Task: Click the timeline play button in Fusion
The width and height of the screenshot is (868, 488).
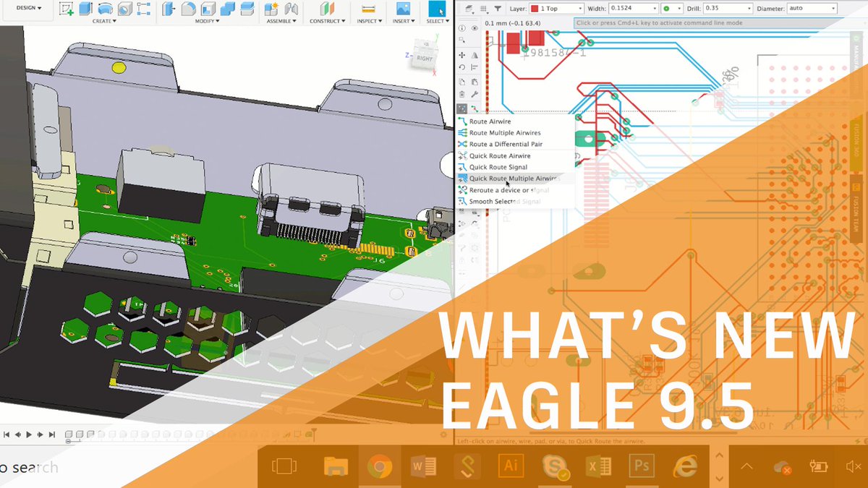Action: pyautogui.click(x=30, y=435)
